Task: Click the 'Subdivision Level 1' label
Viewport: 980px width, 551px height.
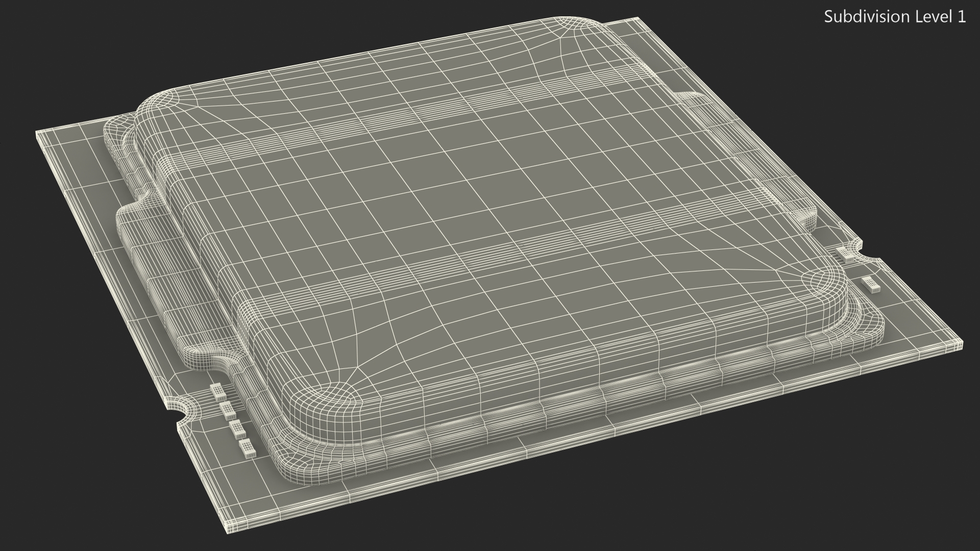Action: tap(895, 17)
